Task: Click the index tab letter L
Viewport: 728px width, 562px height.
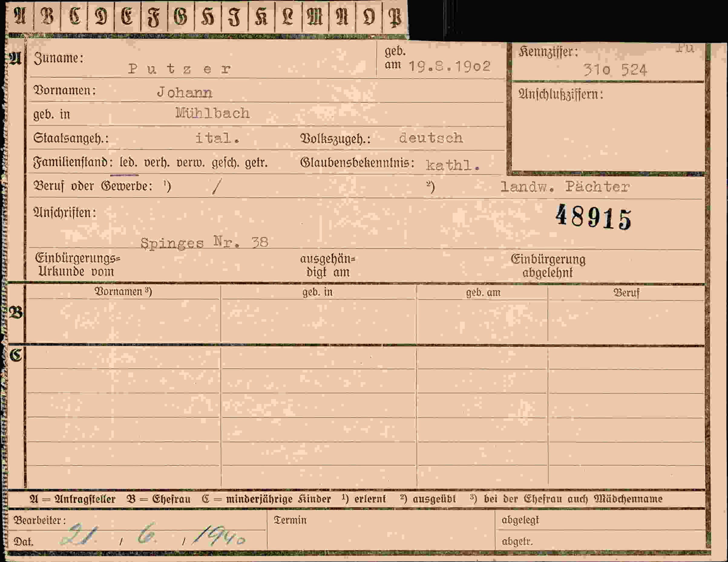Action: (288, 17)
